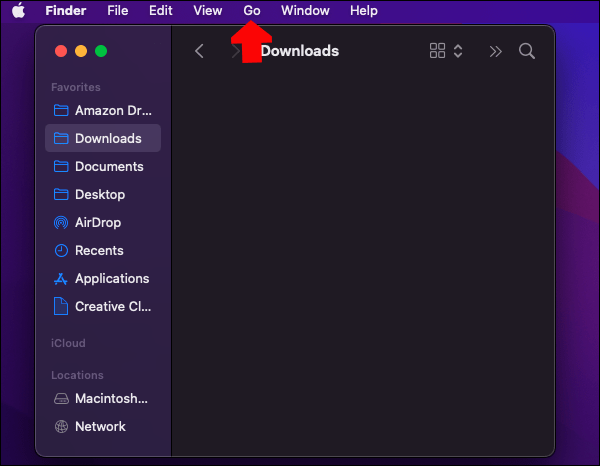Viewport: 600px width, 466px height.
Task: Select Macintosh HD under Locations
Action: coord(103,398)
